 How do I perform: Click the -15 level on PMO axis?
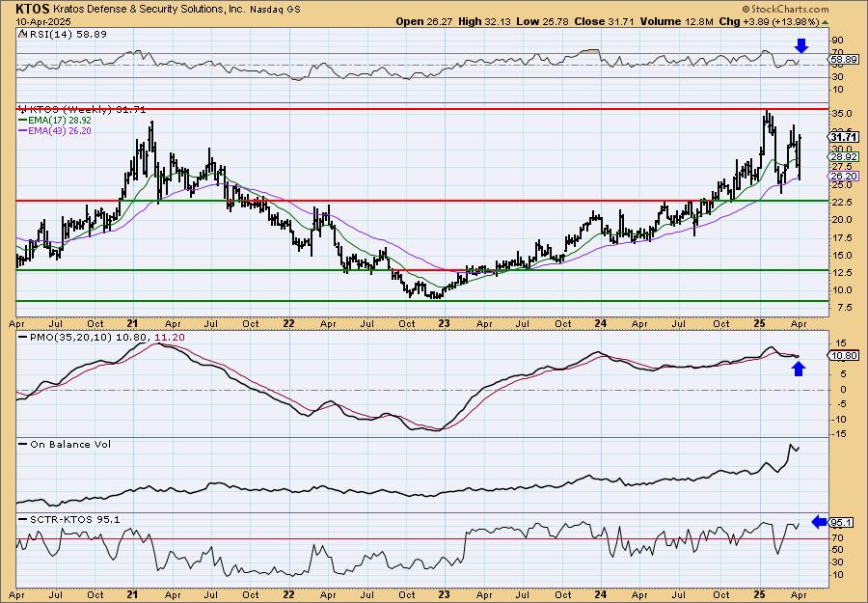[839, 434]
